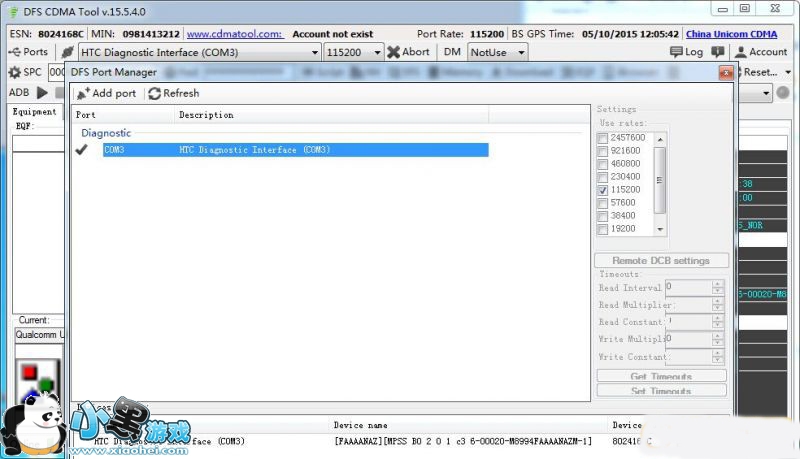This screenshot has height=459, width=800.
Task: Click the Set Timeouts button
Action: click(x=661, y=391)
